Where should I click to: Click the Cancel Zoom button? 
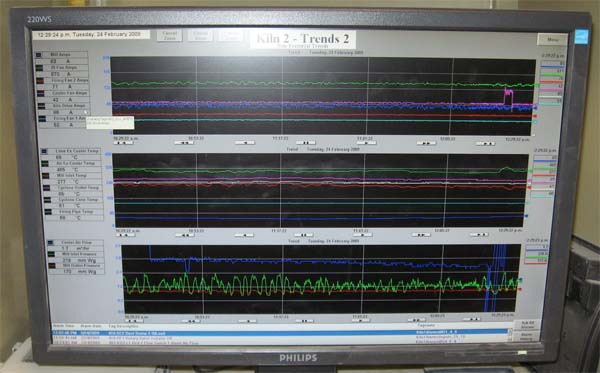coord(170,36)
